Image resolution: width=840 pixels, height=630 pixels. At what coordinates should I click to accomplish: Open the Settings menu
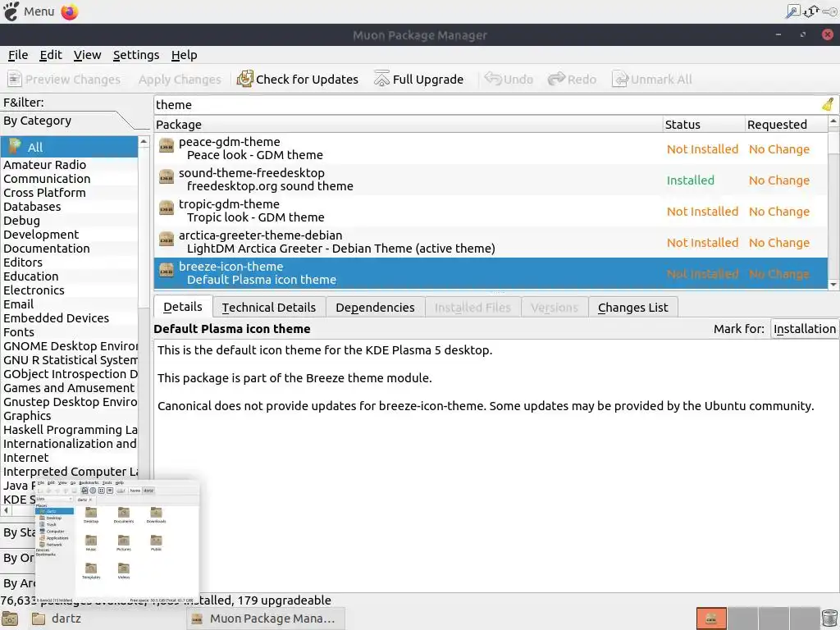[x=136, y=55]
